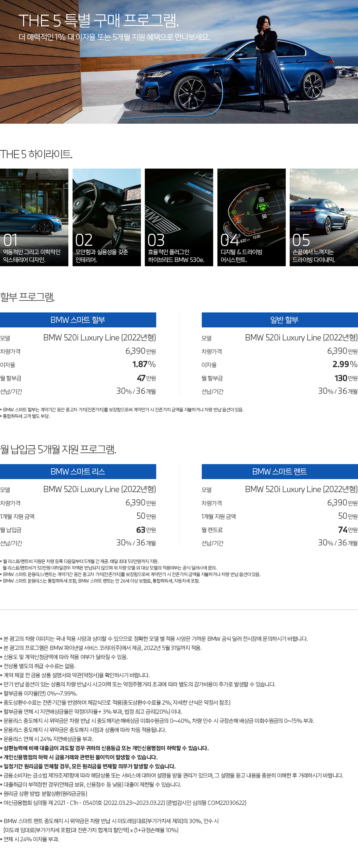Click the 63만원 monthly lease payment value

146,530
